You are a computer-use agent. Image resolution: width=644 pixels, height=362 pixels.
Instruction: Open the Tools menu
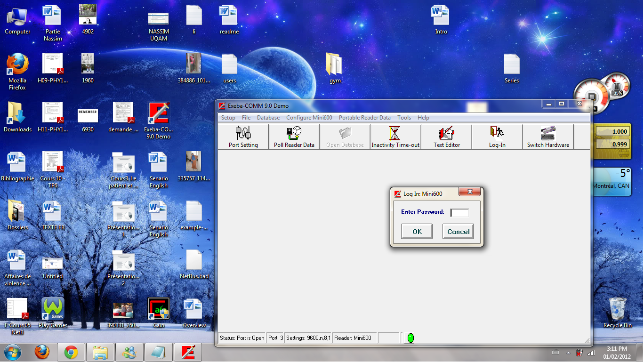click(x=404, y=118)
